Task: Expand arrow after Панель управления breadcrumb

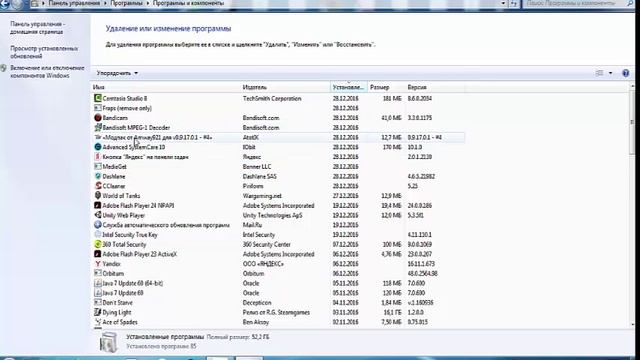Action: coord(105,3)
